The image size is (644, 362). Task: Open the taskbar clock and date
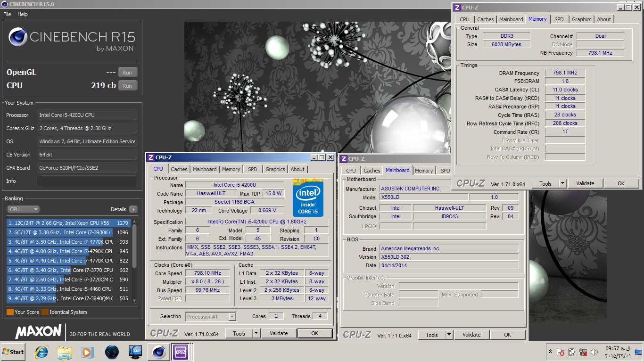(618, 352)
